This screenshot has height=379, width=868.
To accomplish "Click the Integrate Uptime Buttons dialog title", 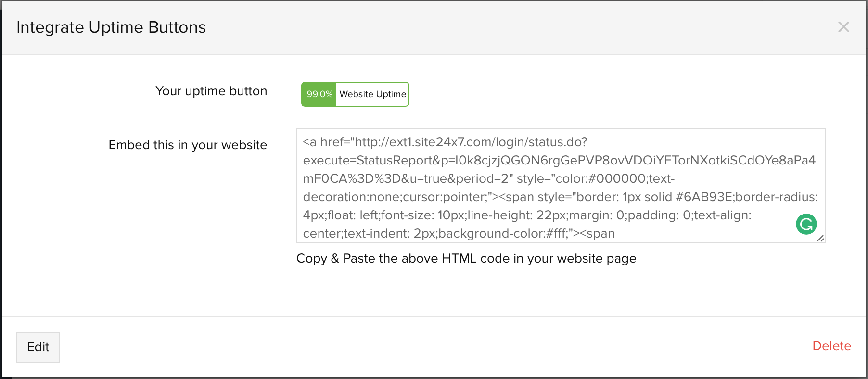I will 111,27.
